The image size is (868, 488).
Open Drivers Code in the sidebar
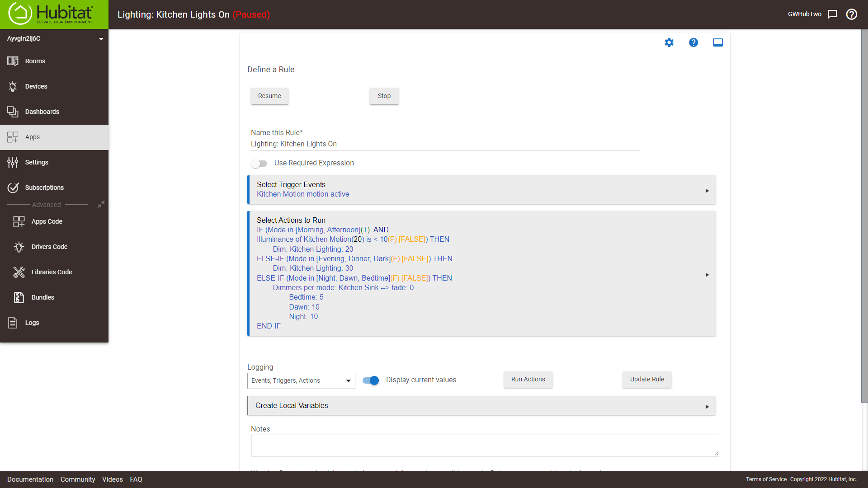coord(49,247)
